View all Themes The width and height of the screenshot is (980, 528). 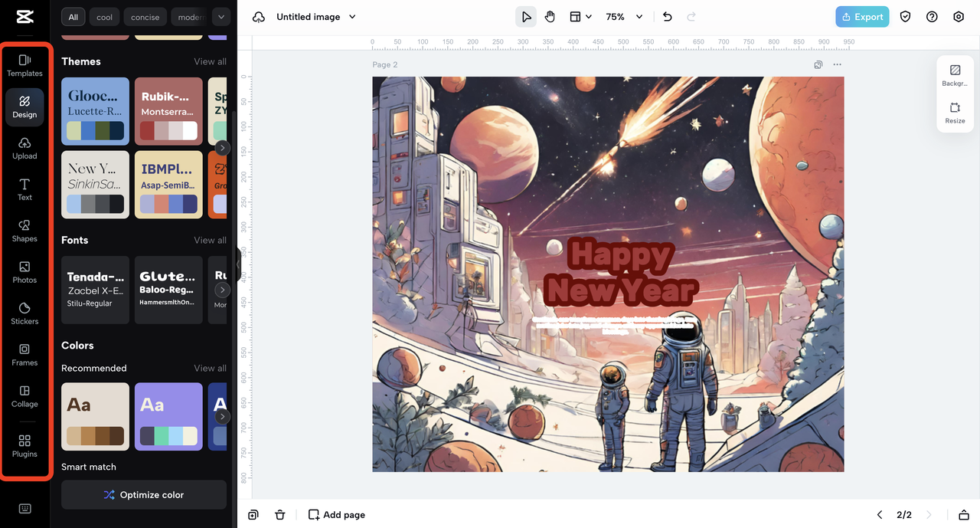(210, 61)
